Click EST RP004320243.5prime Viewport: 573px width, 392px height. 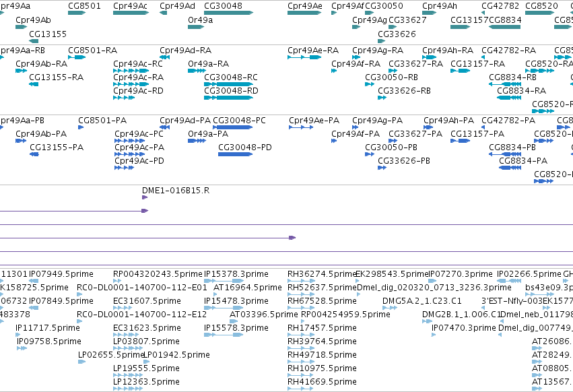coord(158,274)
